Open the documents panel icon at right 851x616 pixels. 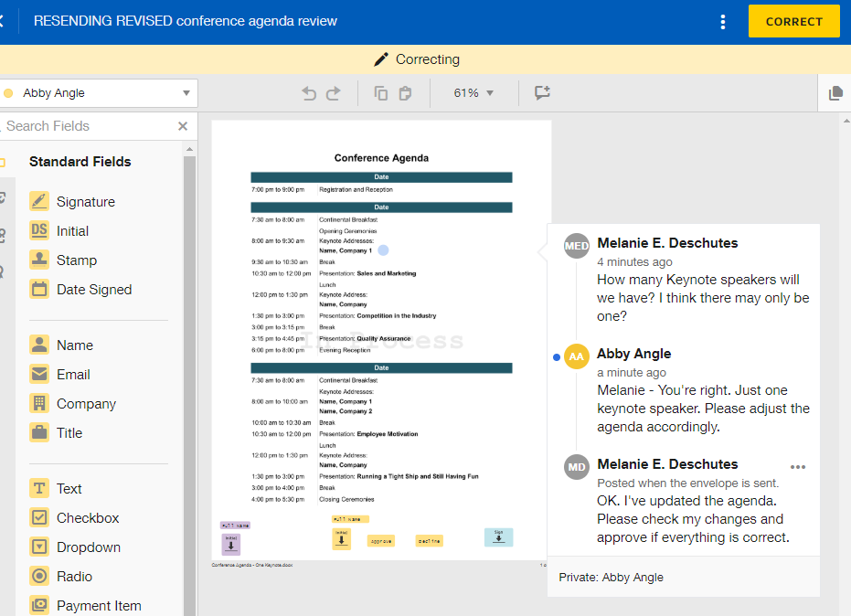click(835, 93)
